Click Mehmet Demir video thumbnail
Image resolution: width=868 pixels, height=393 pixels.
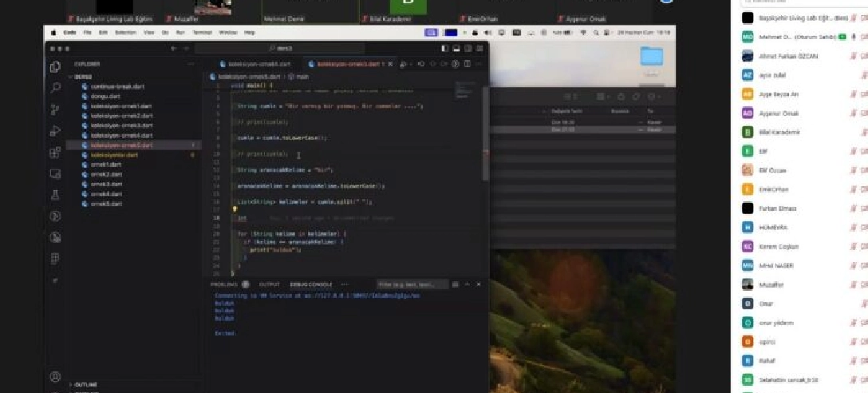pyautogui.click(x=310, y=12)
